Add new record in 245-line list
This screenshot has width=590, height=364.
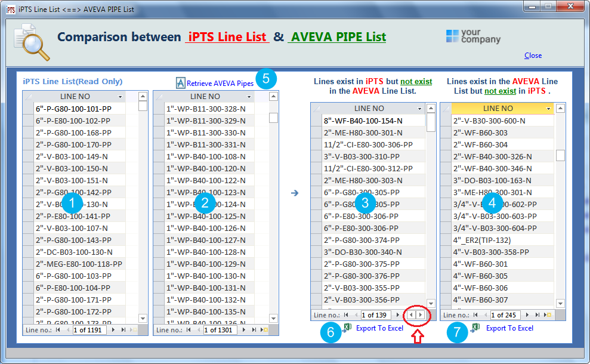[x=548, y=315]
